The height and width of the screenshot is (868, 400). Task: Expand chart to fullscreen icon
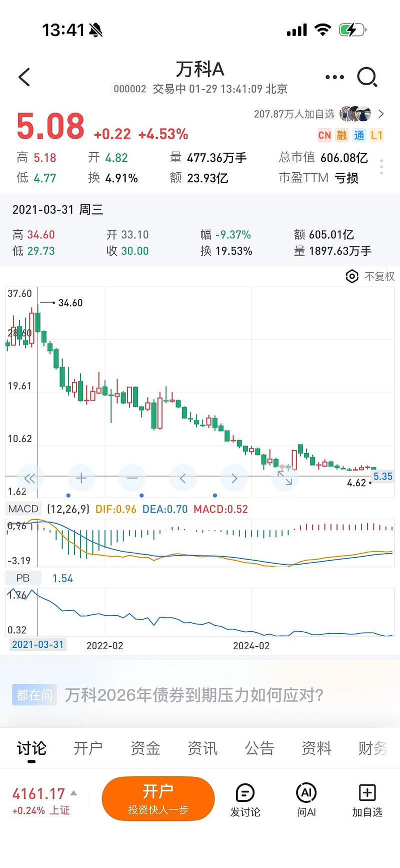285,479
